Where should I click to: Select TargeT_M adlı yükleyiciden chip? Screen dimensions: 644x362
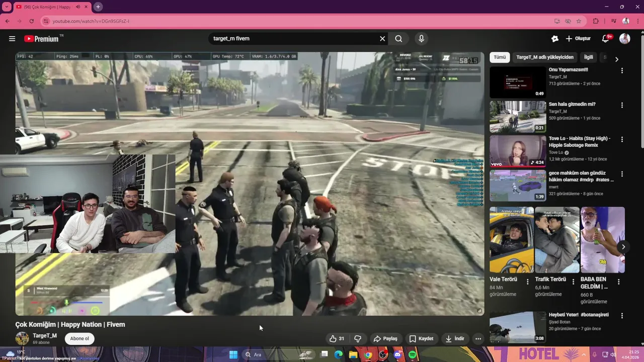coord(545,57)
